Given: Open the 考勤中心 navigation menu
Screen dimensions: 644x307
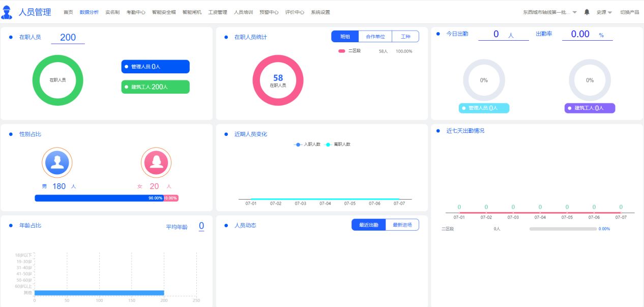Looking at the screenshot, I should point(135,12).
